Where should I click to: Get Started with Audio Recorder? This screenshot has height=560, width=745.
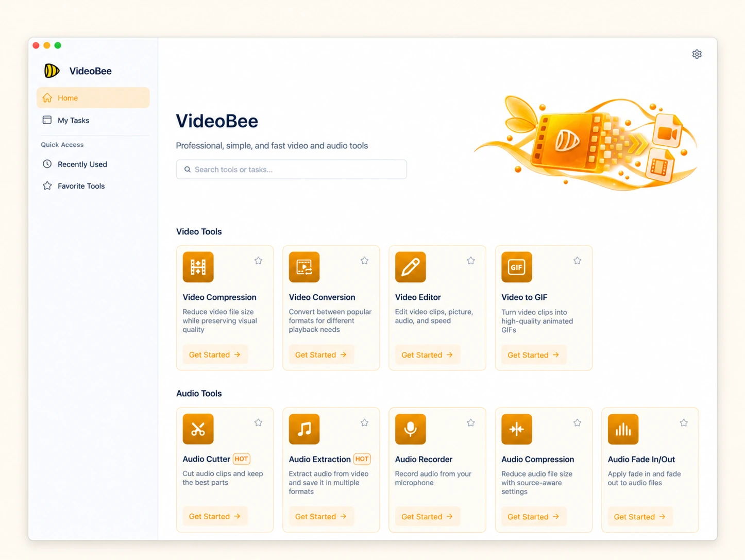click(427, 516)
